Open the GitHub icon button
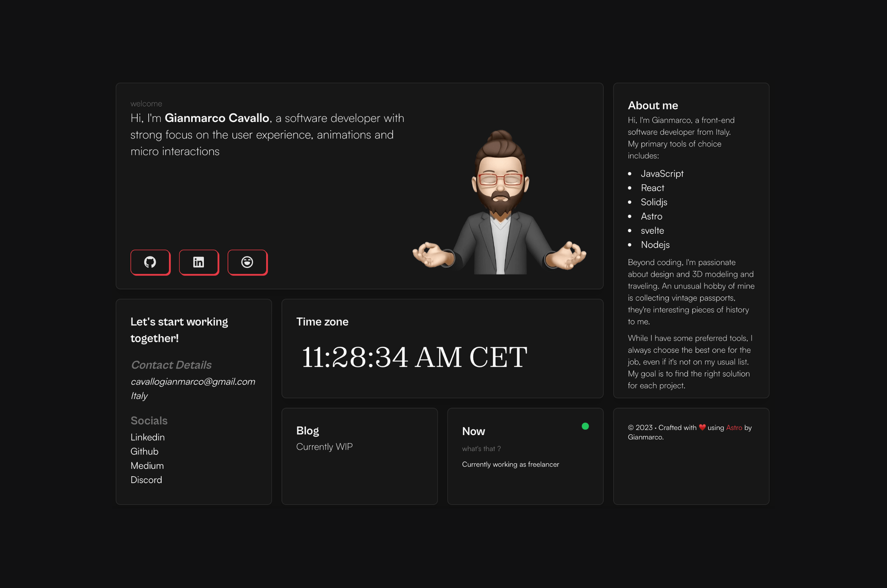 click(150, 262)
